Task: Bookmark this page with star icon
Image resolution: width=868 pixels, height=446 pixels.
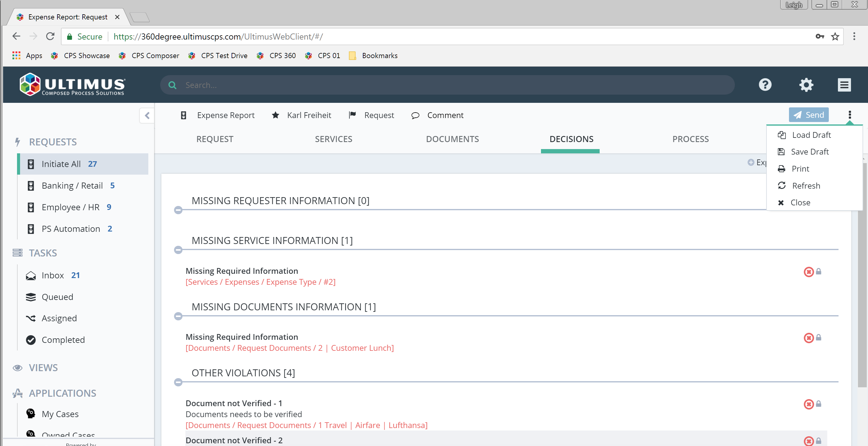Action: [835, 37]
